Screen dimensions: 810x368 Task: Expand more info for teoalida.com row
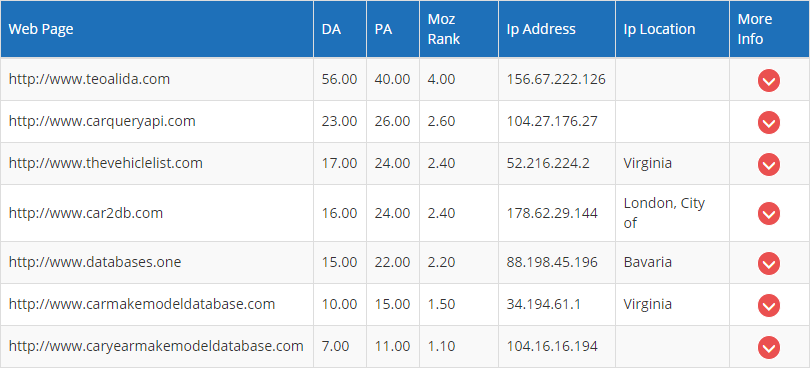pos(769,81)
